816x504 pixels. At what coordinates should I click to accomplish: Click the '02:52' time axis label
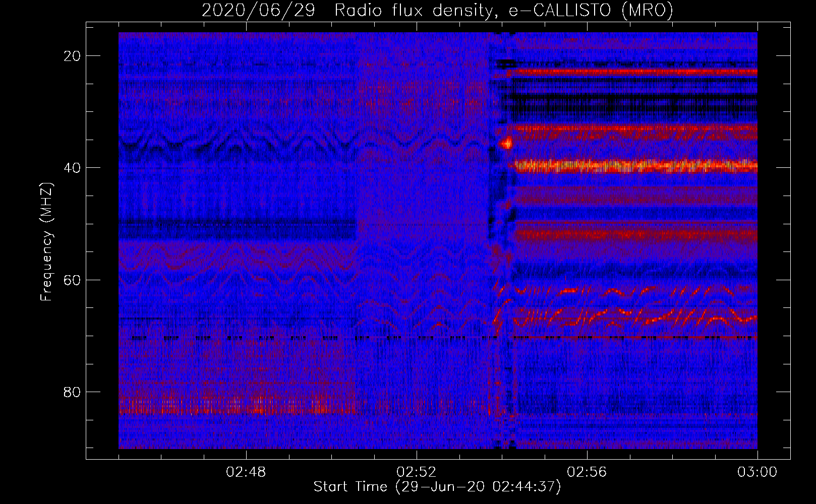[417, 472]
